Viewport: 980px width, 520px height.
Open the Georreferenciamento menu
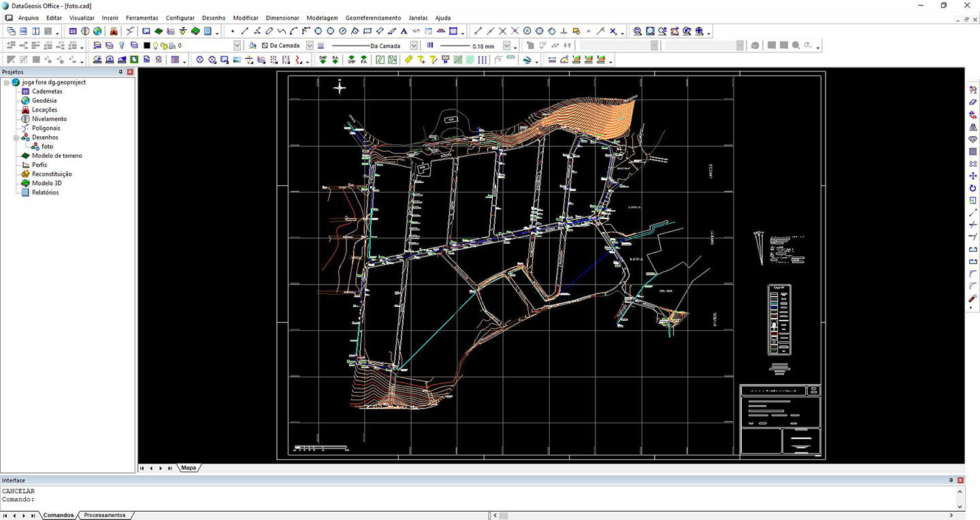coord(373,18)
